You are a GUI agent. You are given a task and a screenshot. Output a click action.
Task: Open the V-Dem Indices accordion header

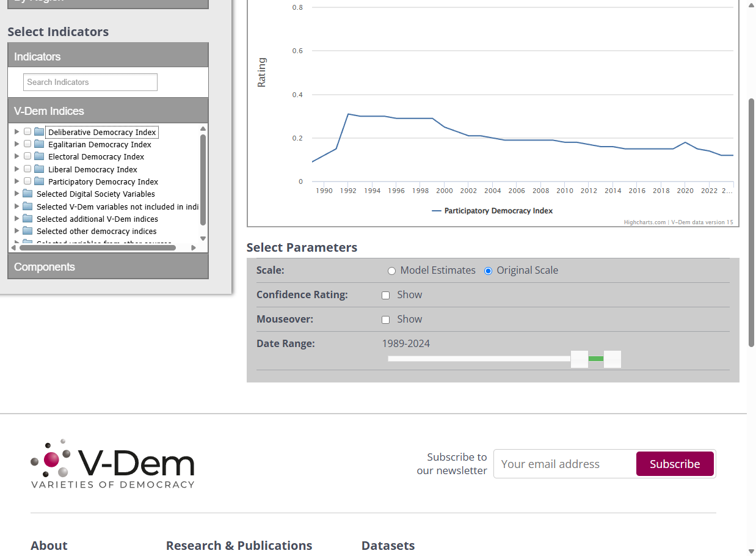[108, 111]
